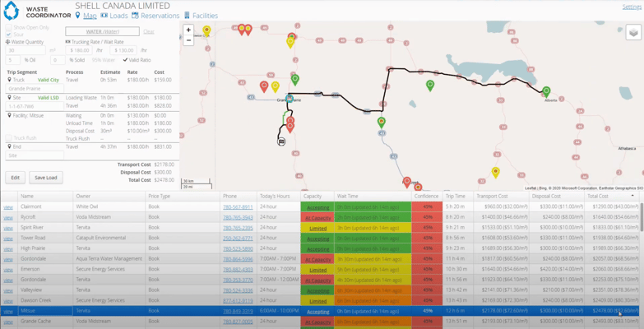644x329 pixels.
Task: Click the Grande Prairie truck city field
Action: point(35,88)
